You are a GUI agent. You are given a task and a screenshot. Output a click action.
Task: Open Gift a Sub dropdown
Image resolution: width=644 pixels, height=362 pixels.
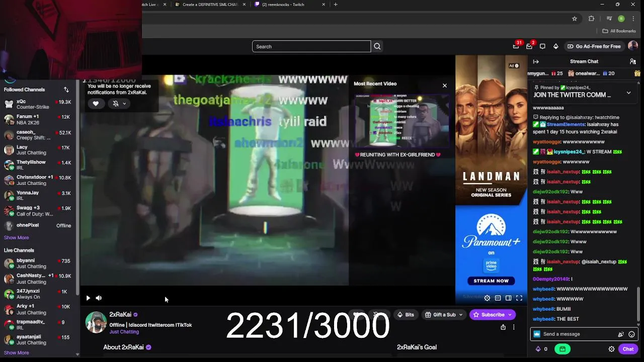click(444, 315)
